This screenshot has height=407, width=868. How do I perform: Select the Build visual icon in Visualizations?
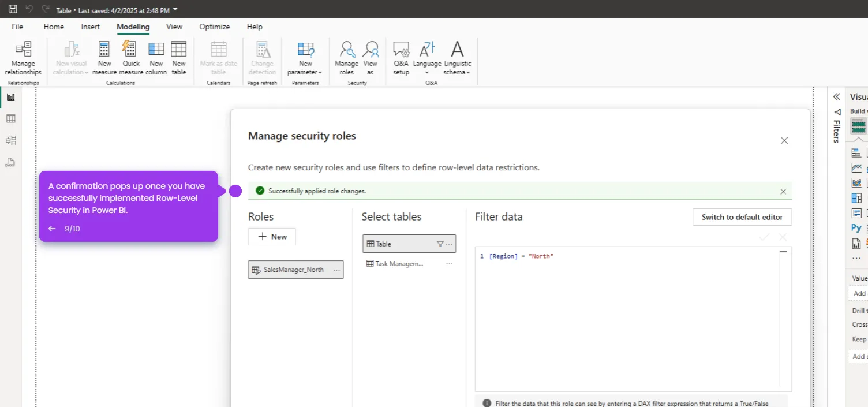click(x=859, y=126)
